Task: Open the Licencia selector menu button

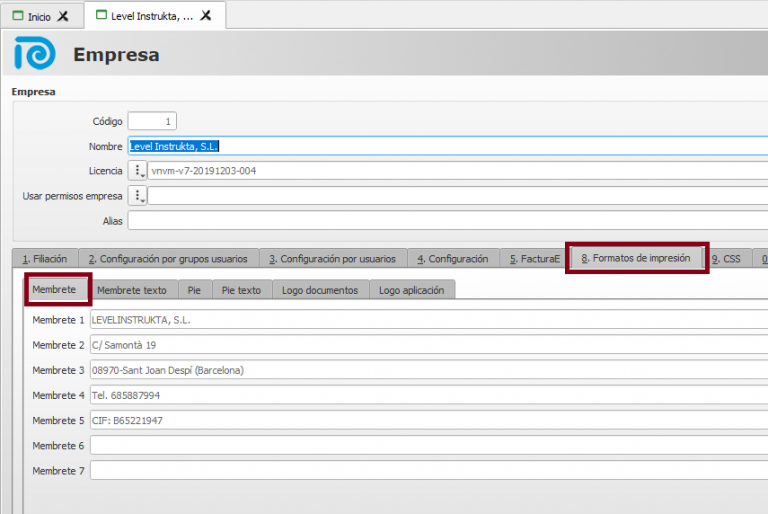Action: click(138, 171)
